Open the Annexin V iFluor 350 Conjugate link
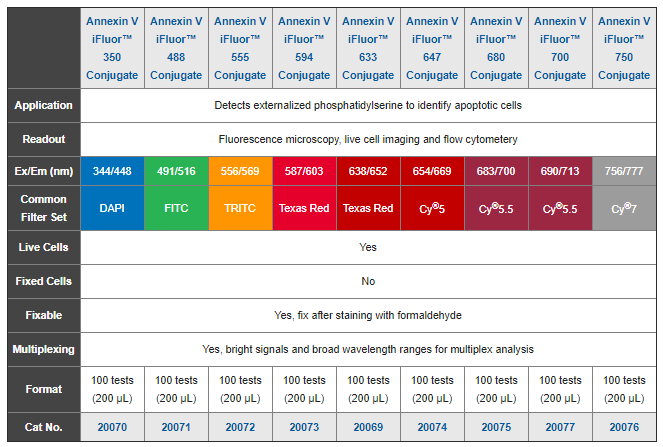The width and height of the screenshot is (663, 447). click(x=112, y=48)
